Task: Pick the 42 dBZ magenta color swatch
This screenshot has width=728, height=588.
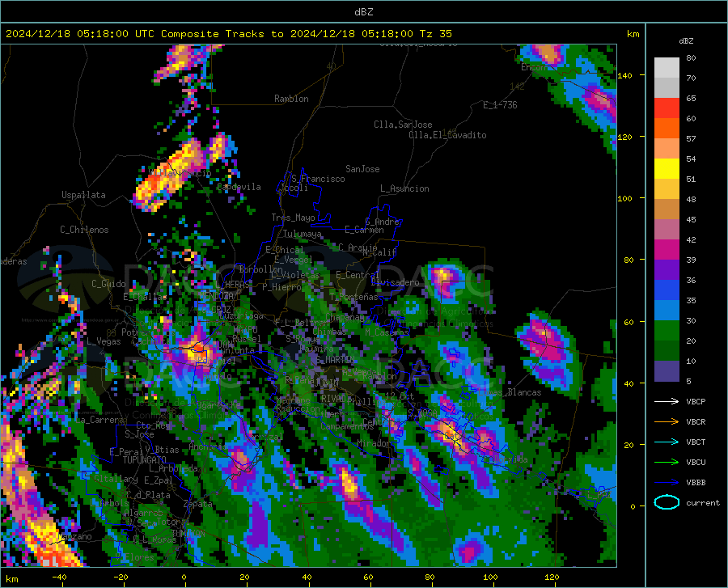Action: click(667, 250)
